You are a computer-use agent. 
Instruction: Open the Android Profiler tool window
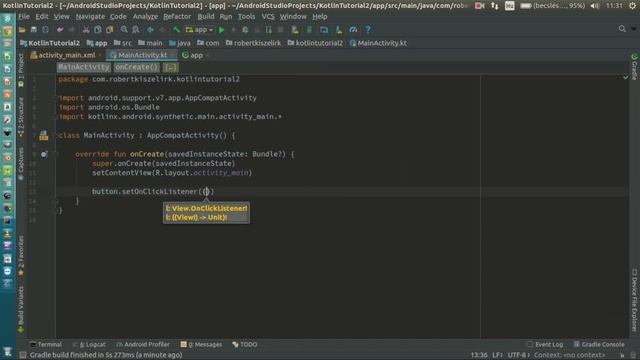click(x=143, y=344)
